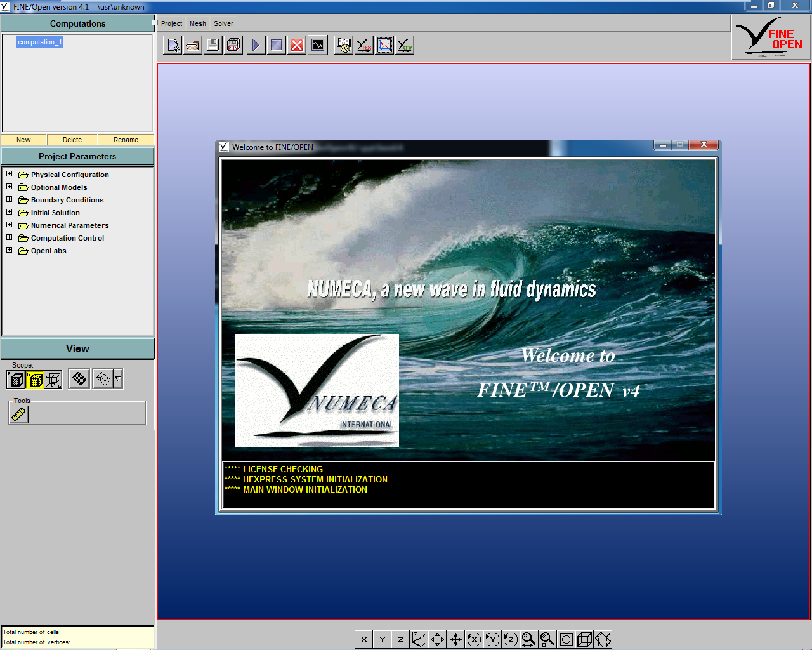Click the New Project toolbar icon
The width and height of the screenshot is (812, 650).
coord(173,45)
